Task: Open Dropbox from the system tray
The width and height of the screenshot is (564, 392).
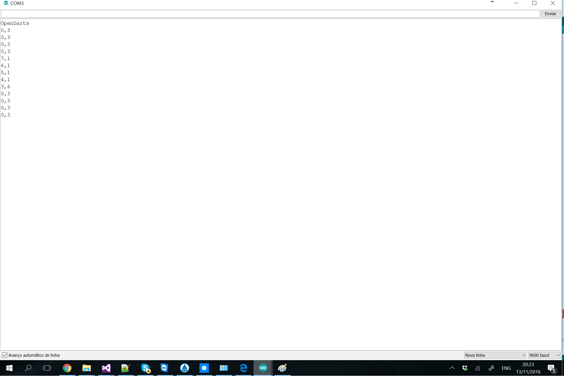Action: click(465, 368)
